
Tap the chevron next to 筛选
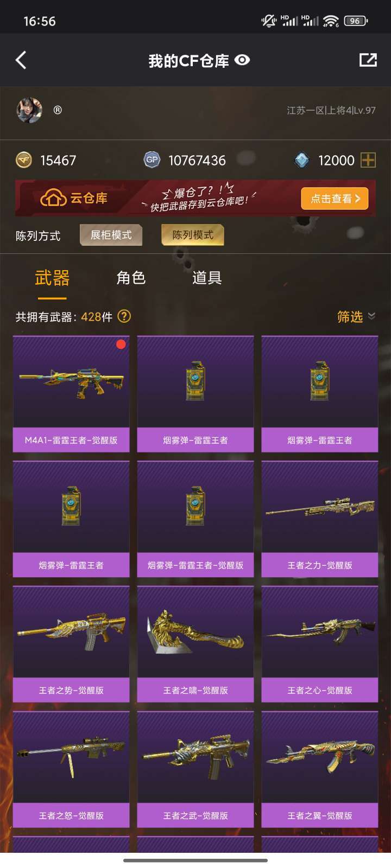(371, 316)
